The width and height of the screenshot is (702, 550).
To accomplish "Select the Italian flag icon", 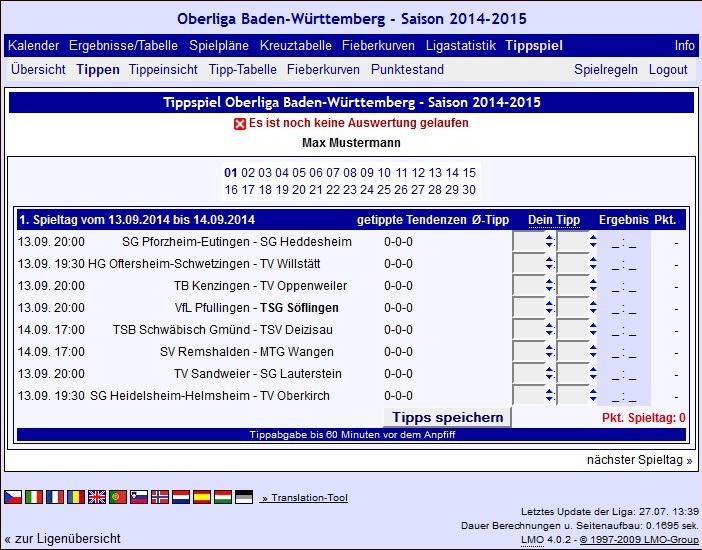I will coord(34,496).
